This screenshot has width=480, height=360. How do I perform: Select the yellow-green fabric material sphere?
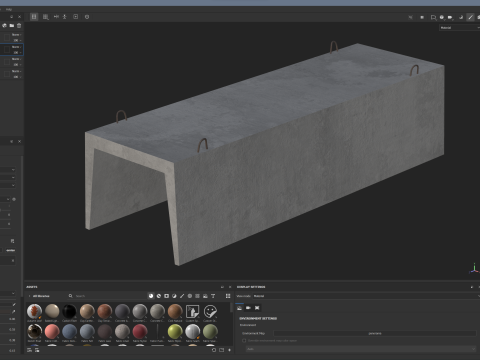pos(175,332)
